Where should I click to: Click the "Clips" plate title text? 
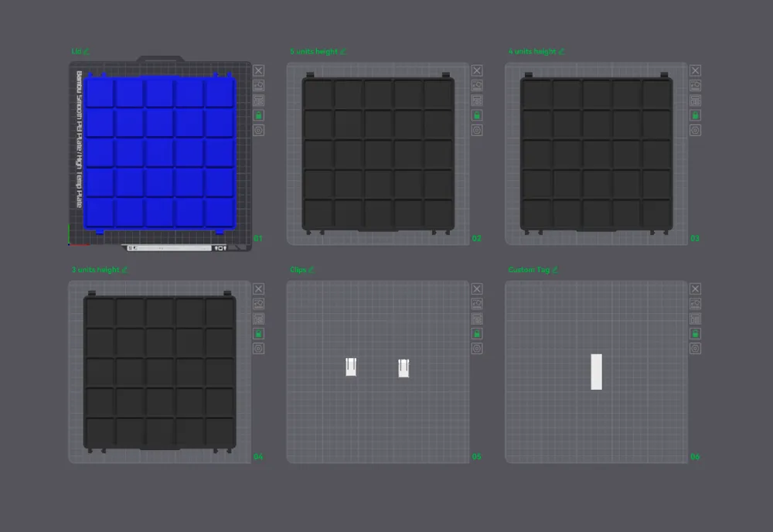tap(298, 270)
